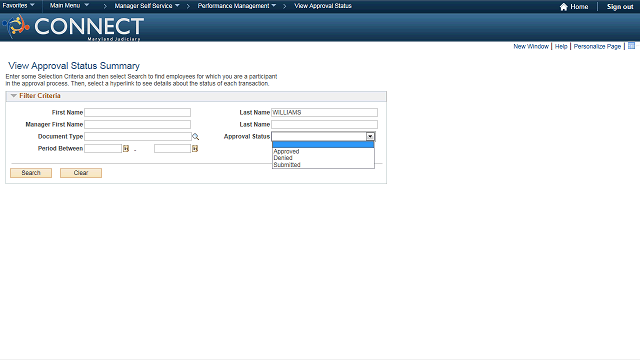Screen dimensions: 640x360
Task: Open the Document Type lookup magnifier
Action: 196,137
